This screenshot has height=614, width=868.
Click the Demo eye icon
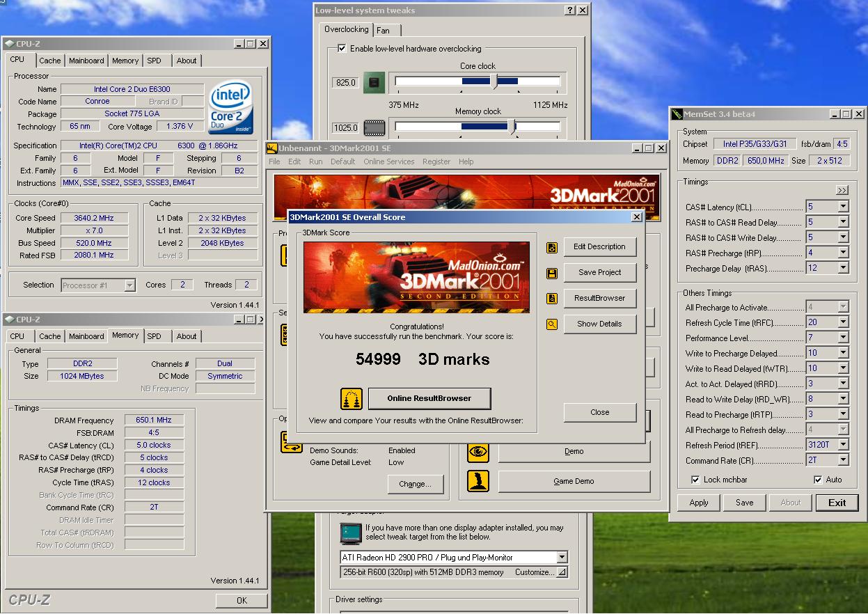click(478, 452)
